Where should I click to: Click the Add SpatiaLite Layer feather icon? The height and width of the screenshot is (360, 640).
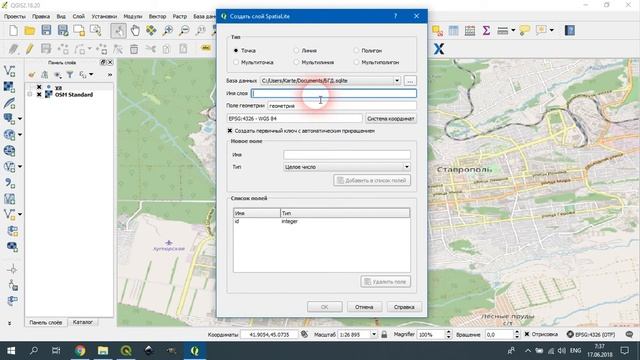coord(9,103)
